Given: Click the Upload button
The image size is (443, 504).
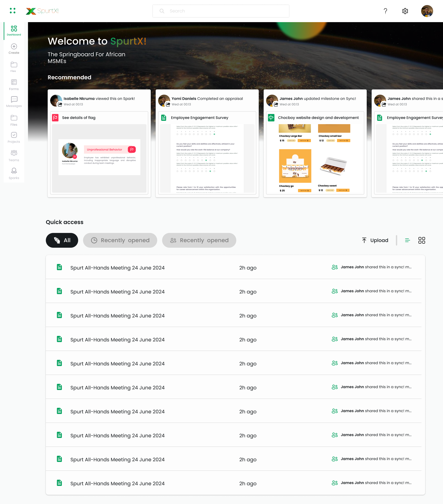Looking at the screenshot, I should click(375, 240).
